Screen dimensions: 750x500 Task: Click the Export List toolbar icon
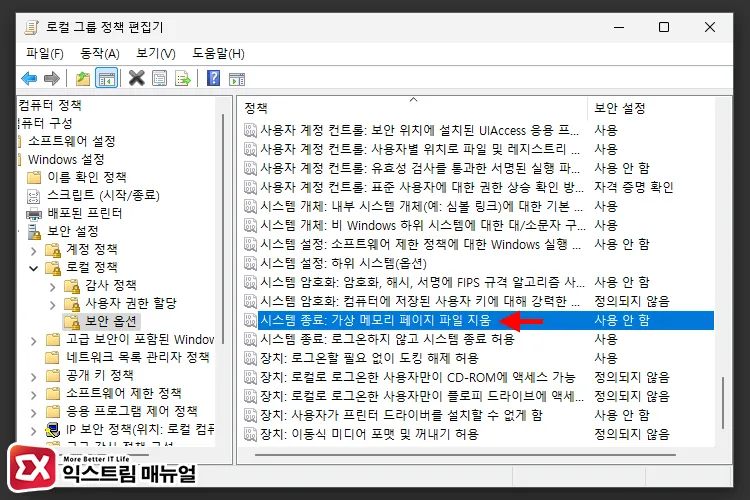(183, 78)
